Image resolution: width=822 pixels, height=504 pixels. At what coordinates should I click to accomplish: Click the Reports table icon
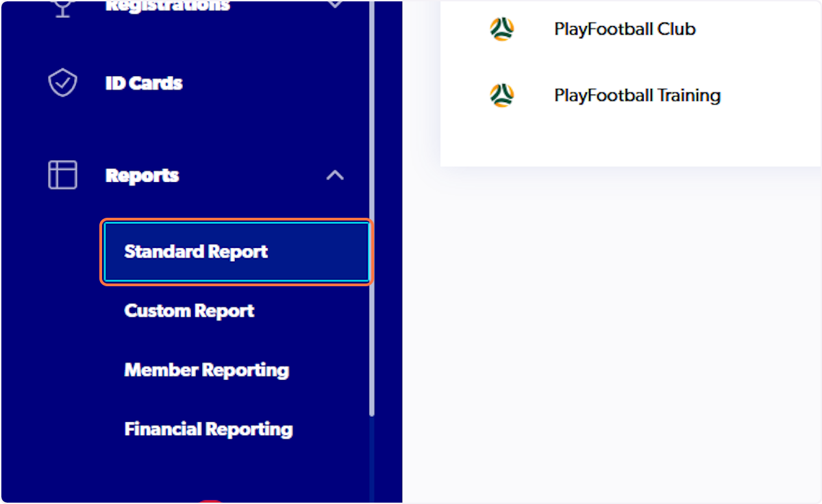pos(62,175)
